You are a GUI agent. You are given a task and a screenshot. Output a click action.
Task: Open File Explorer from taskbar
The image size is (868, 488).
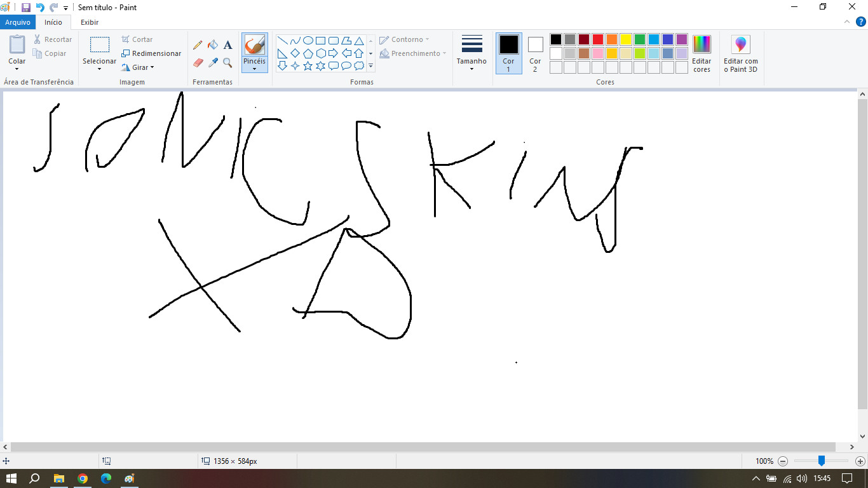click(59, 478)
